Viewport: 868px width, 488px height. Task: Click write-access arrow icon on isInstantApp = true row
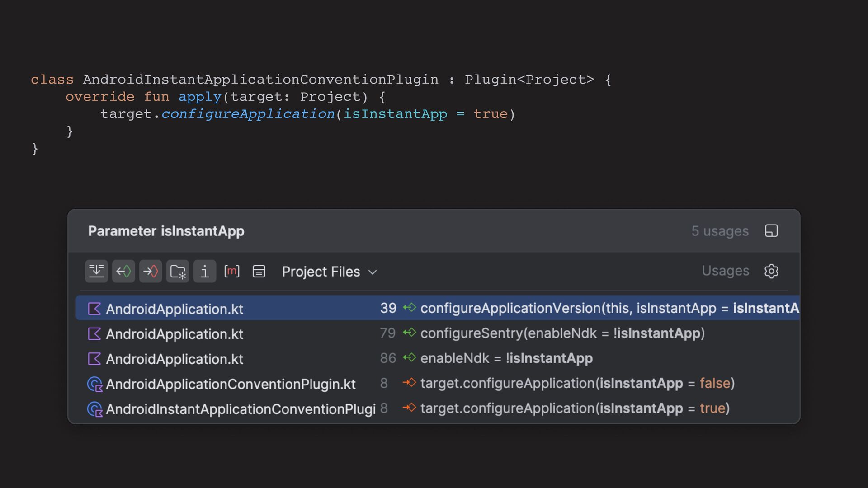pyautogui.click(x=409, y=408)
